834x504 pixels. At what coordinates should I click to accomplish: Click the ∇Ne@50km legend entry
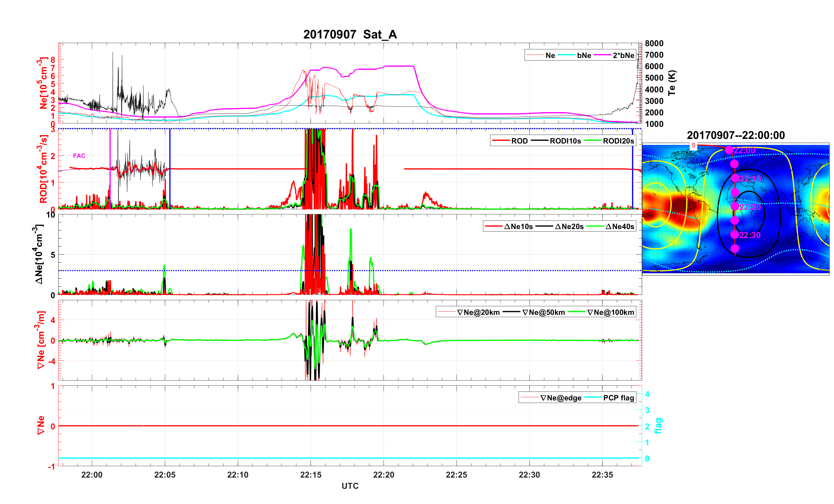[x=543, y=313]
